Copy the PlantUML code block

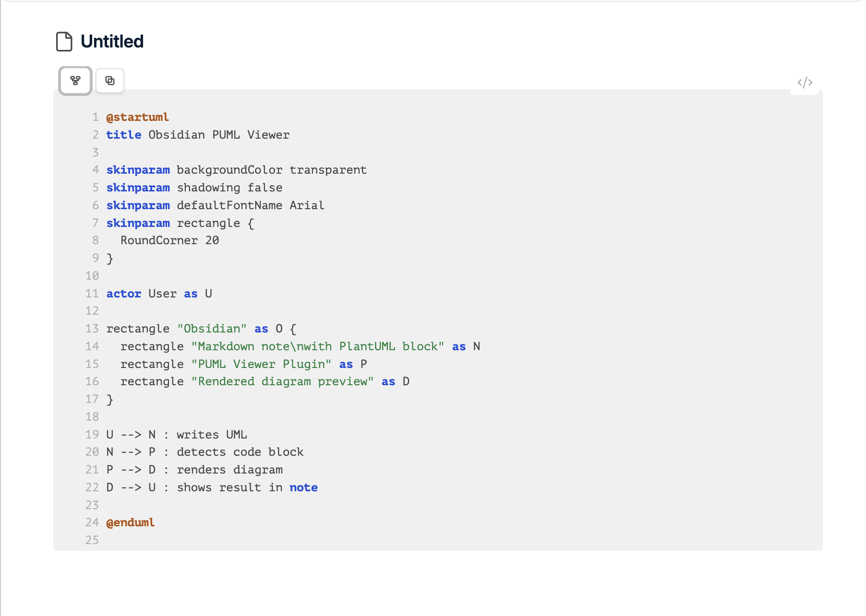tap(110, 81)
